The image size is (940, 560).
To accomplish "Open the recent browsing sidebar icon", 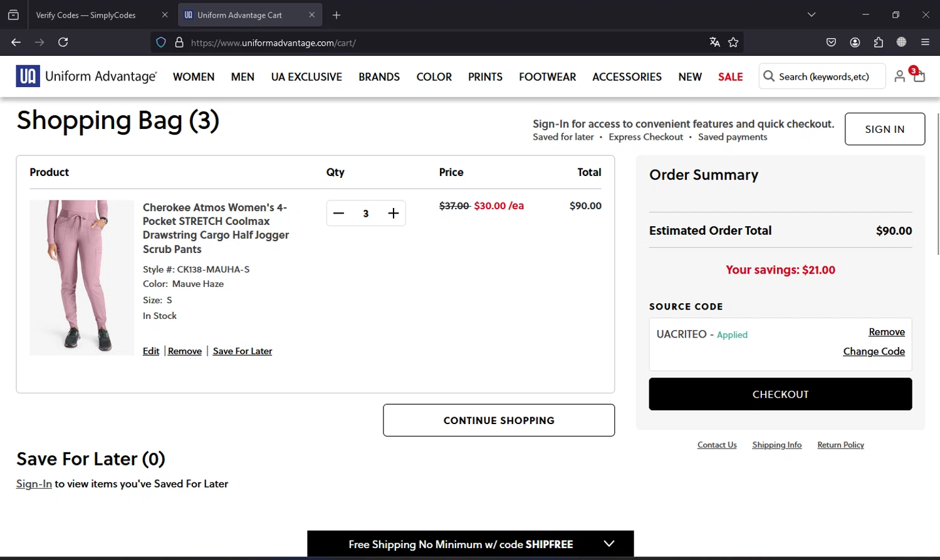I will (x=13, y=15).
